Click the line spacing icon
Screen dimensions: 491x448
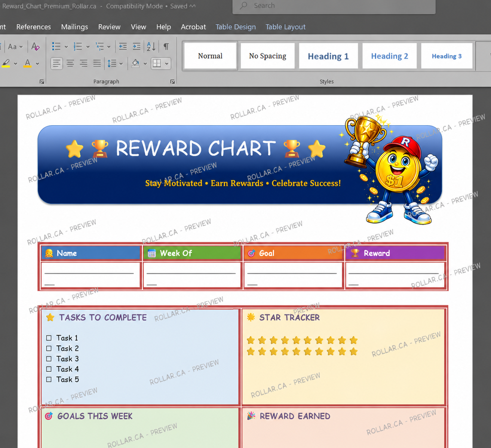112,63
